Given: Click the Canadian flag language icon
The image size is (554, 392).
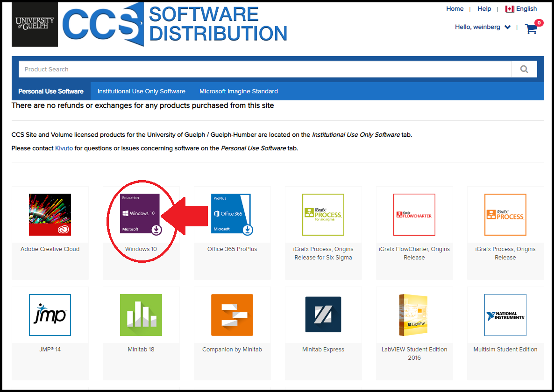Looking at the screenshot, I should click(x=510, y=9).
